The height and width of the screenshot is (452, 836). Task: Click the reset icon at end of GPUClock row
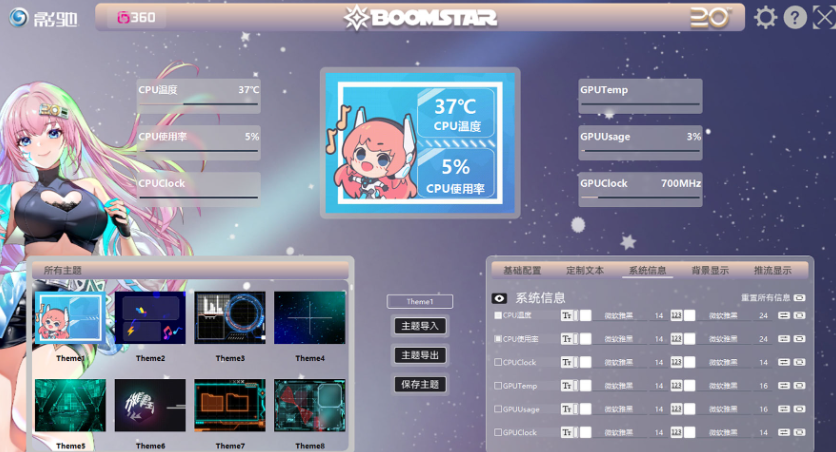point(799,432)
